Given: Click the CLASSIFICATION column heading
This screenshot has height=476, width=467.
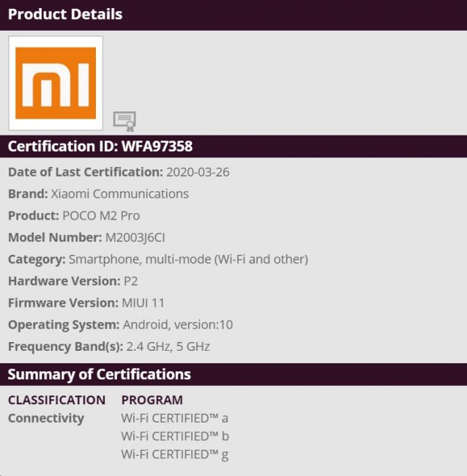Looking at the screenshot, I should [56, 400].
